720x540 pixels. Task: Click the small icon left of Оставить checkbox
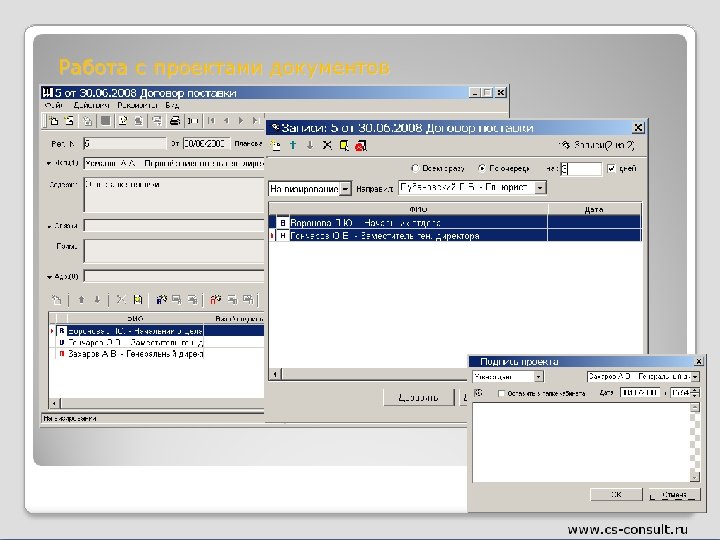[x=478, y=393]
